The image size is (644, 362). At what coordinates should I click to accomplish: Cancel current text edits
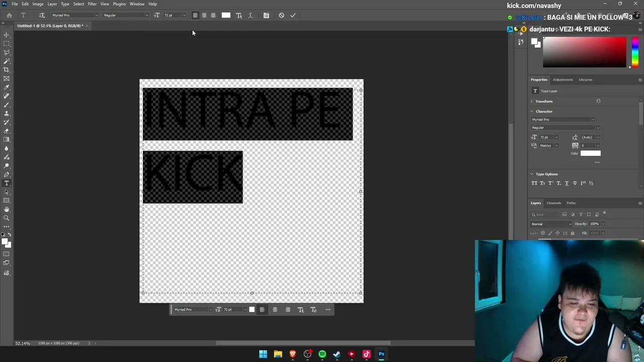click(281, 15)
